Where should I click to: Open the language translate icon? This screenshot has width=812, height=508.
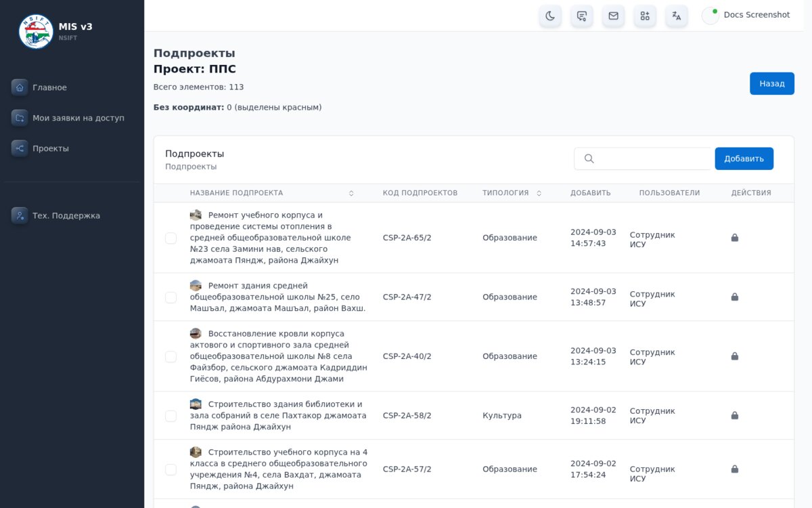click(677, 16)
